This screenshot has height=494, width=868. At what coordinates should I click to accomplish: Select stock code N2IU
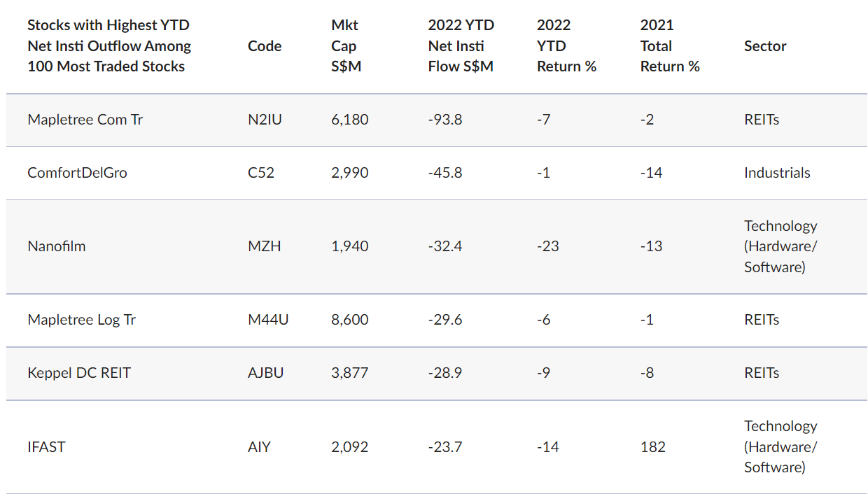tap(265, 120)
